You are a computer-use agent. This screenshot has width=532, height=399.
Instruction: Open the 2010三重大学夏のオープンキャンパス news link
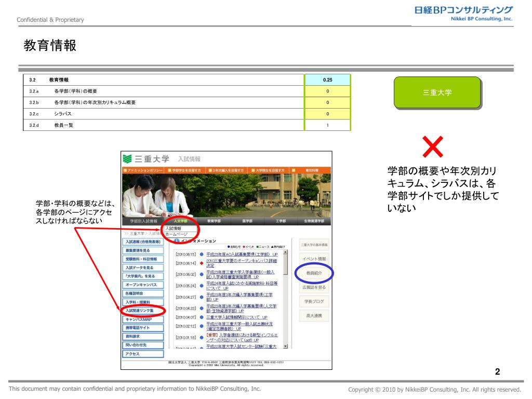[x=242, y=263]
